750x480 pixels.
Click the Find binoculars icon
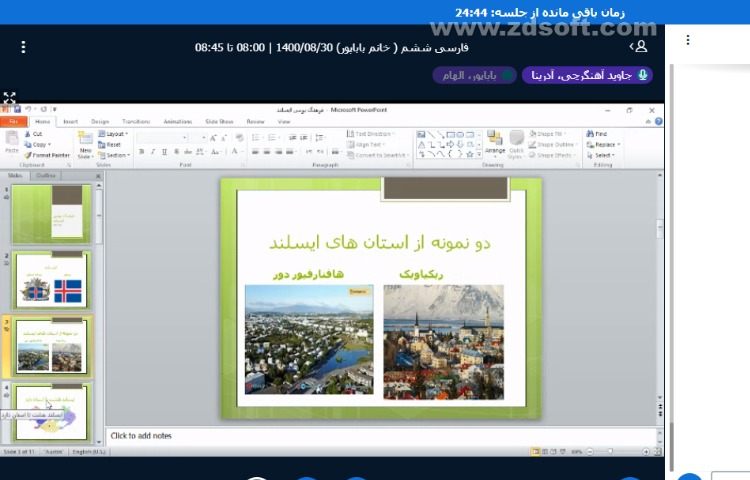(590, 134)
